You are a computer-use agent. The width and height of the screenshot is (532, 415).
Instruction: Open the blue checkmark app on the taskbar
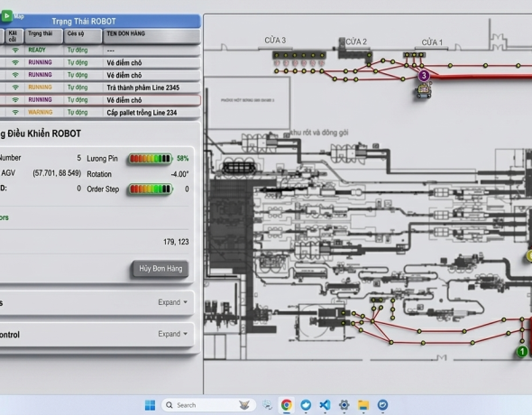[x=382, y=405]
